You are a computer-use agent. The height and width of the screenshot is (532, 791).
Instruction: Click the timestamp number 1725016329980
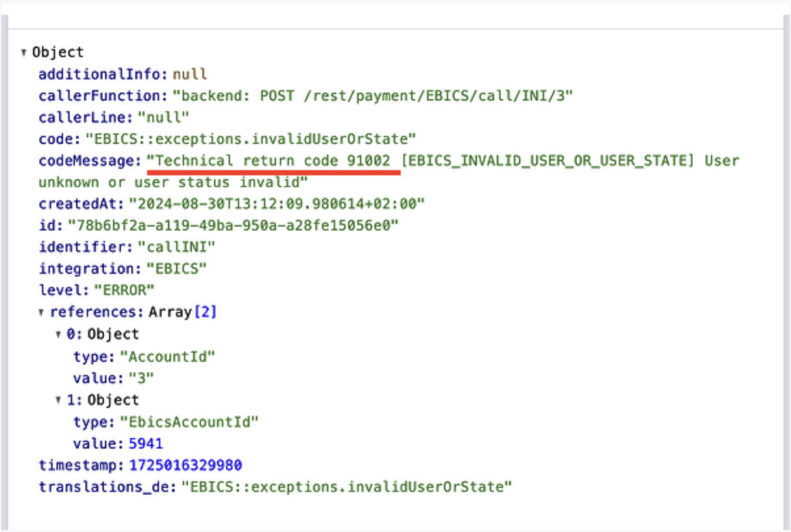pos(185,465)
